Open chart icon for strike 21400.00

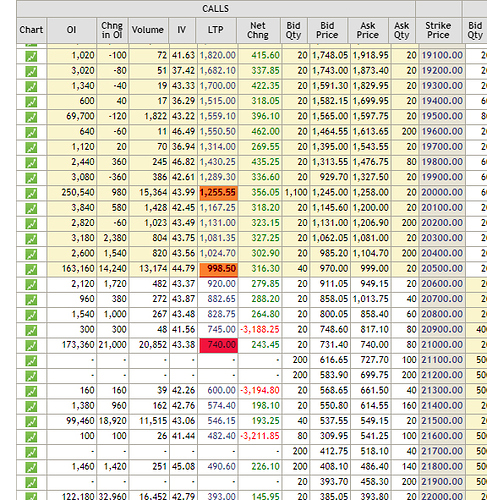(x=31, y=406)
